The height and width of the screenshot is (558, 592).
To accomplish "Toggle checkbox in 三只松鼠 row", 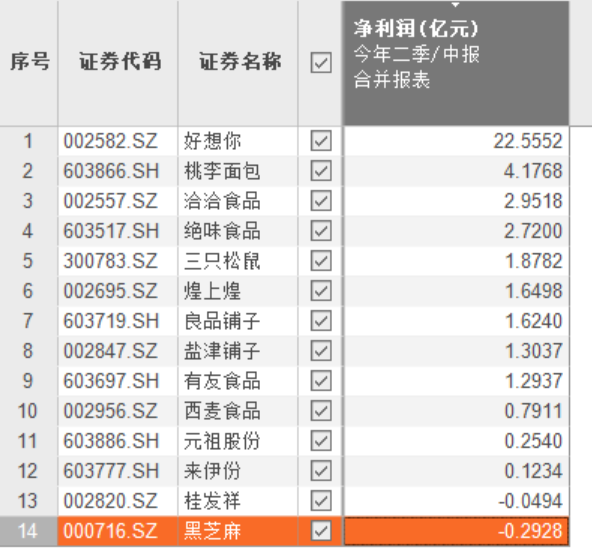I will click(x=321, y=261).
